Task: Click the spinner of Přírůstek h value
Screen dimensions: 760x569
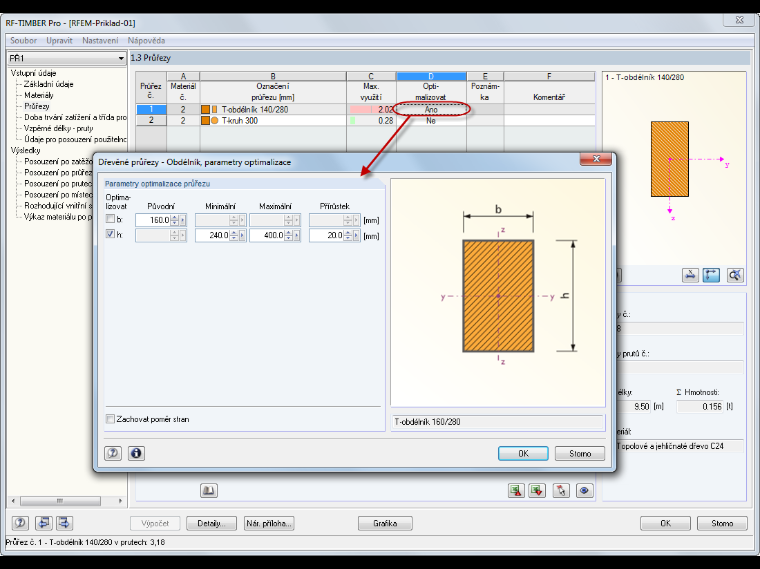Action: click(x=348, y=236)
